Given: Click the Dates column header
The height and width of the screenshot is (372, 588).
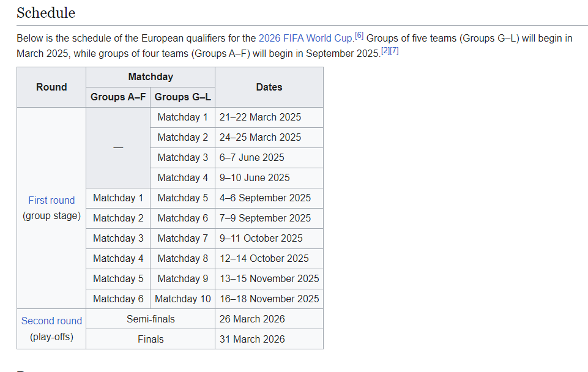Looking at the screenshot, I should [269, 87].
